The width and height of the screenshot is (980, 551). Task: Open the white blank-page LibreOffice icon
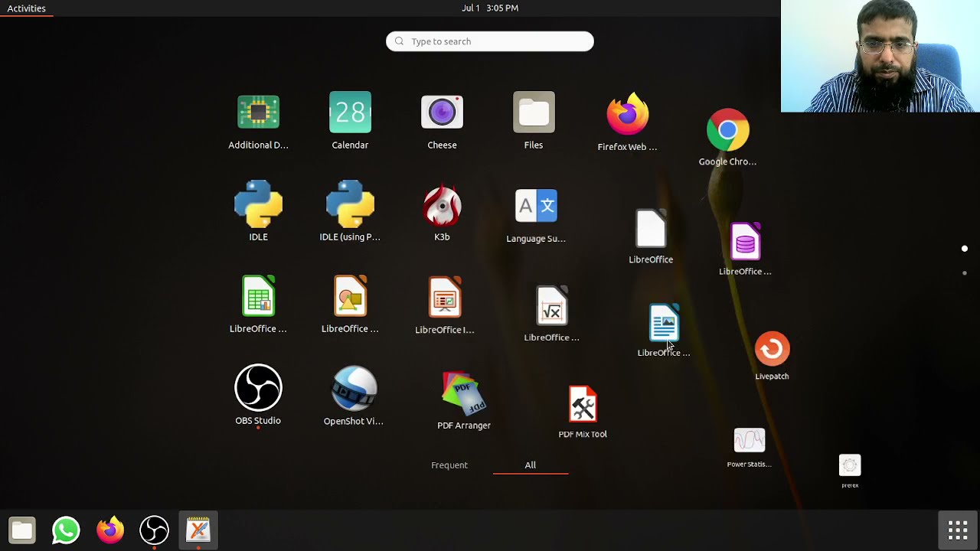point(651,228)
